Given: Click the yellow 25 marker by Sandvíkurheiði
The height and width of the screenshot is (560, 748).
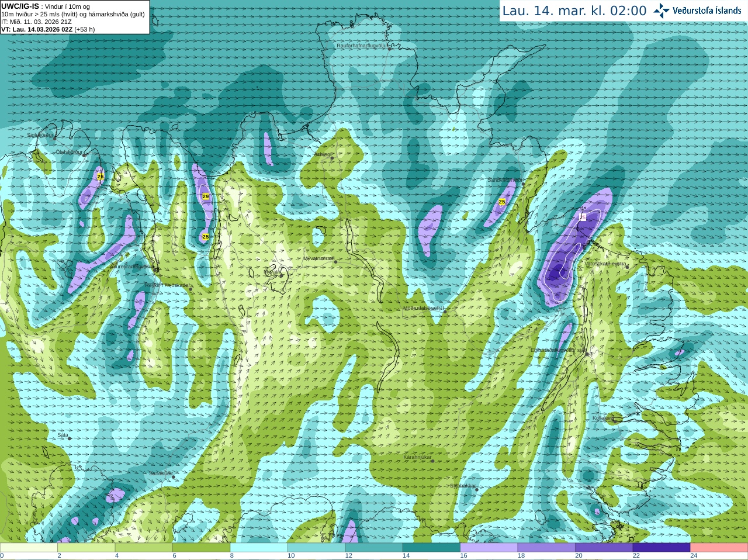Looking at the screenshot, I should (502, 202).
